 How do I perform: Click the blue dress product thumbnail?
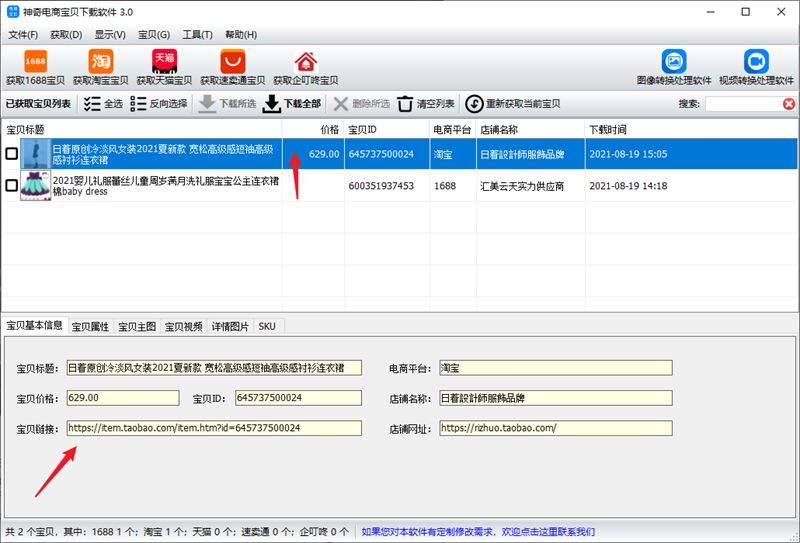(36, 154)
